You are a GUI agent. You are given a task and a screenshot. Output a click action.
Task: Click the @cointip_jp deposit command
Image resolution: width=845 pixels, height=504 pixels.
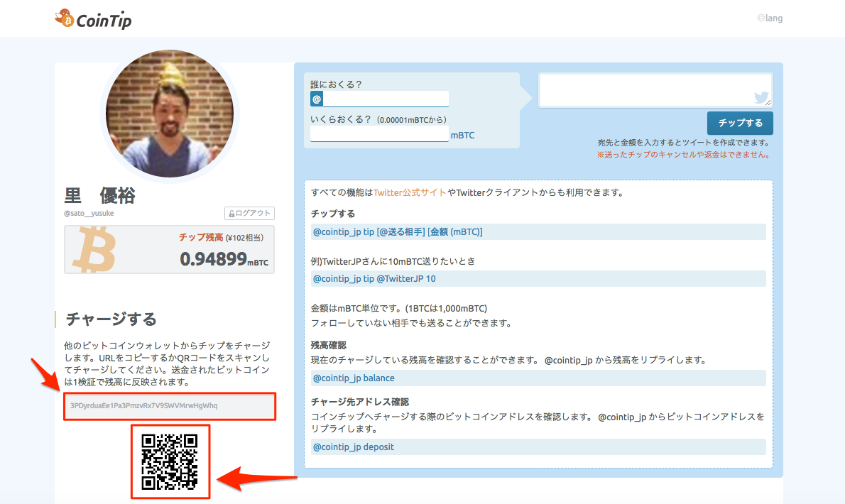pos(538,447)
